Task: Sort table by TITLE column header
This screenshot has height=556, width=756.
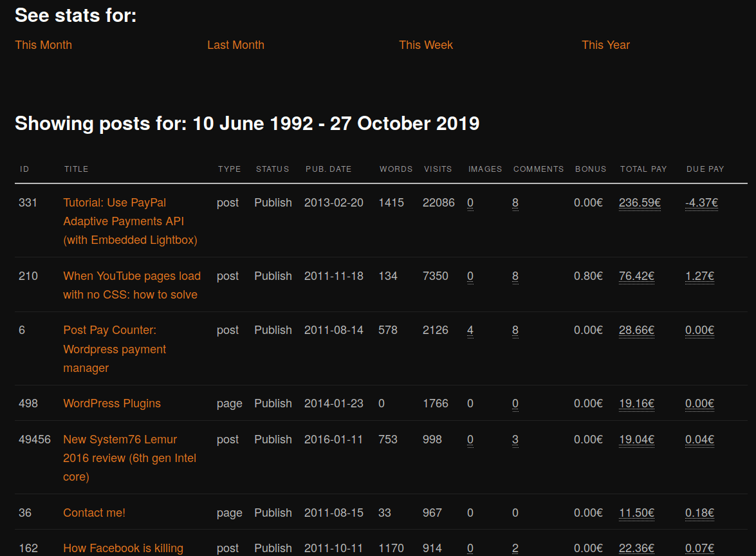Action: (x=76, y=169)
